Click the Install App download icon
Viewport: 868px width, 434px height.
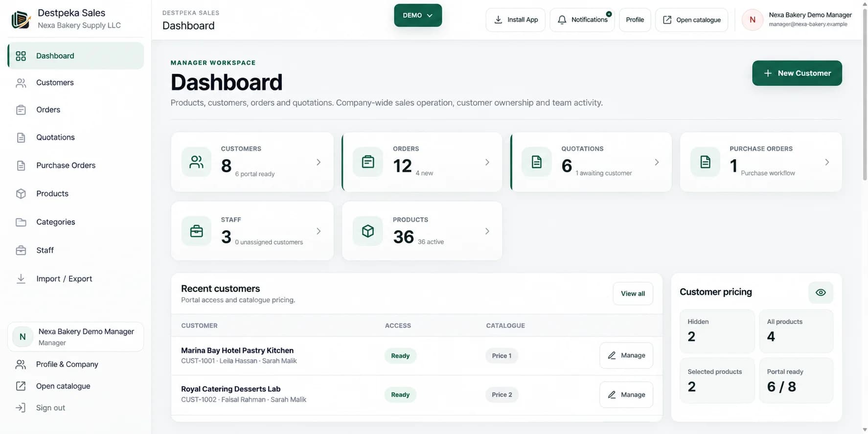pos(498,20)
